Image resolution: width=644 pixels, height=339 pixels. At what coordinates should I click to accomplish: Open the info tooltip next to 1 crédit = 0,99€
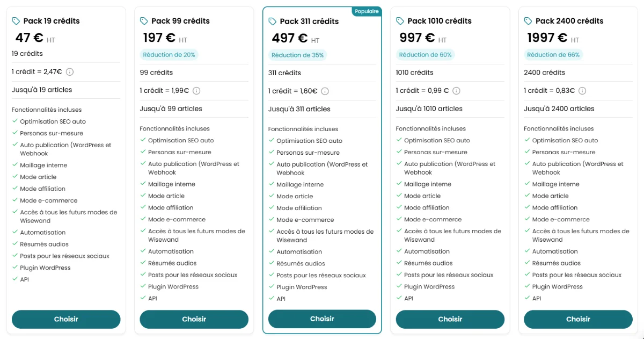(x=456, y=90)
